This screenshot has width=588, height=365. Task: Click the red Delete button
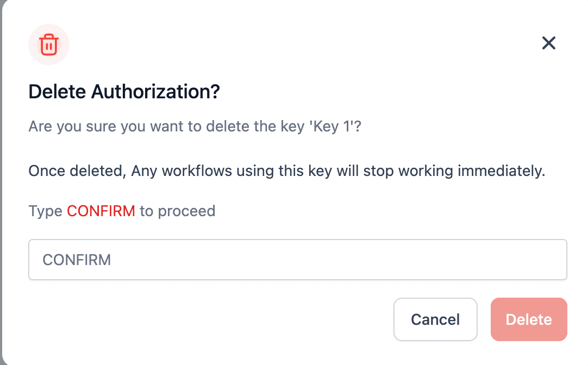529,319
